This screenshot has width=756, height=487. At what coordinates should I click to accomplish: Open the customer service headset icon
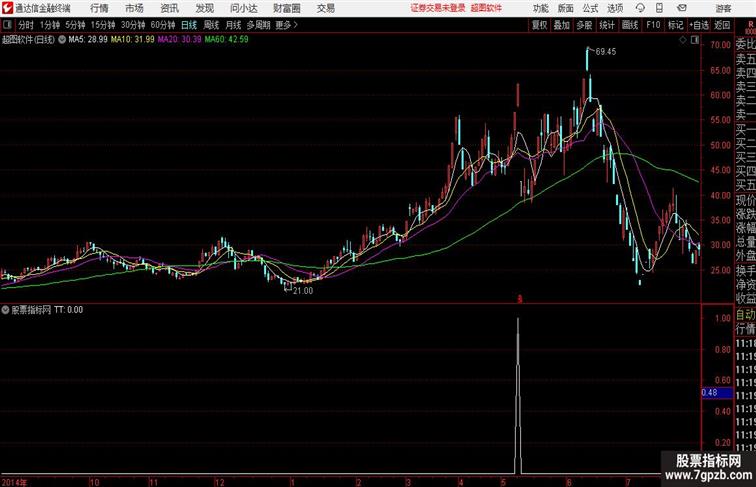(640, 8)
